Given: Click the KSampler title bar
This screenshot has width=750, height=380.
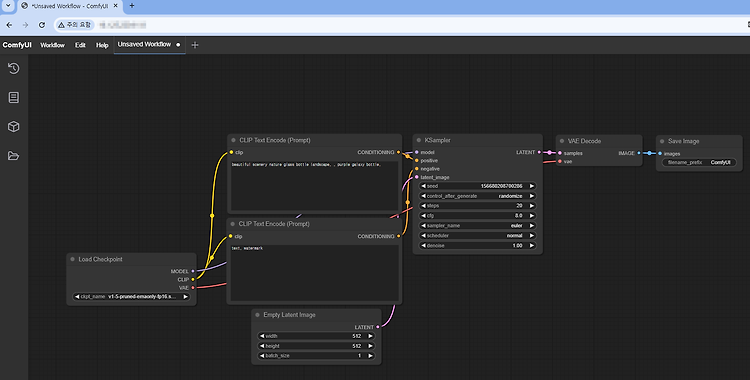Looking at the screenshot, I should point(477,140).
